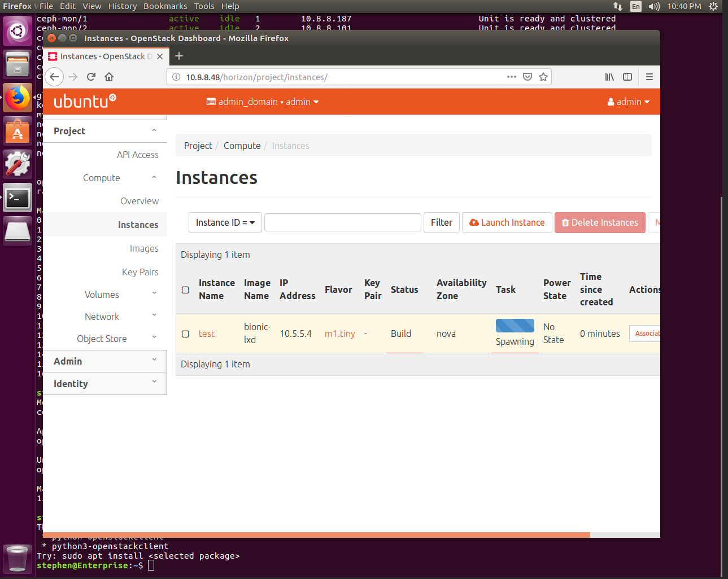Click Project breadcrumb link
This screenshot has height=579, width=728.
pyautogui.click(x=198, y=146)
